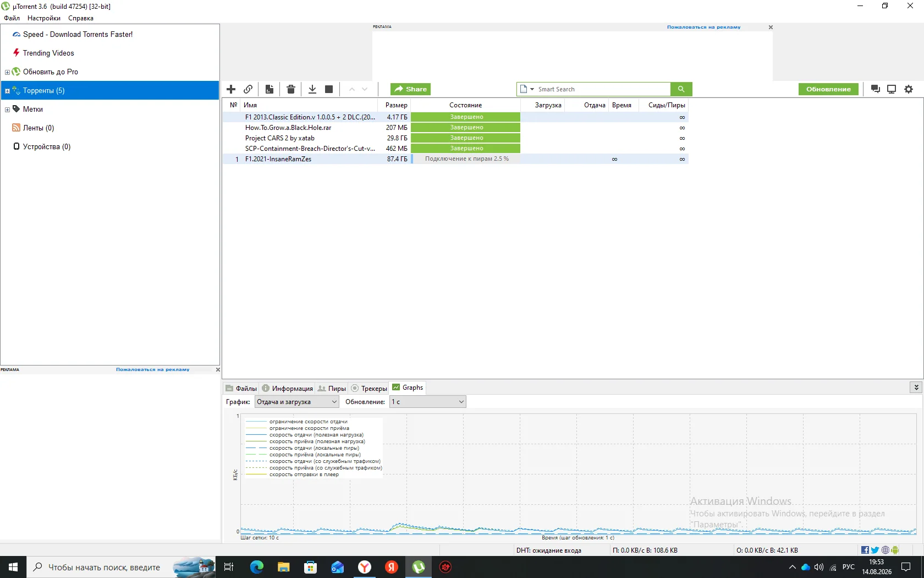Click the Stop torrent square icon
The image size is (924, 578).
pos(329,89)
